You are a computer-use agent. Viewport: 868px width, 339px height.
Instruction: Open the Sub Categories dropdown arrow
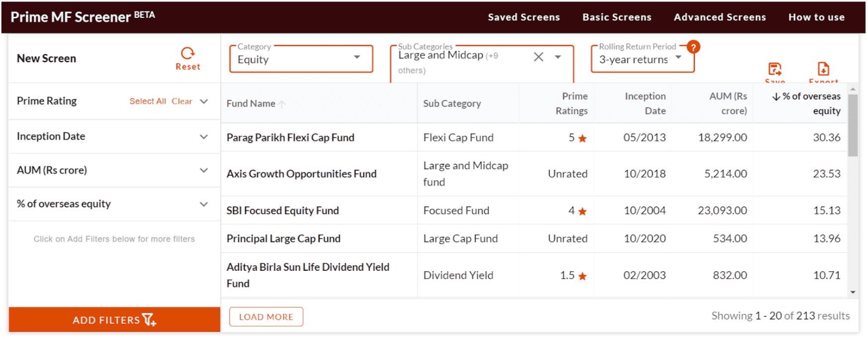click(558, 57)
